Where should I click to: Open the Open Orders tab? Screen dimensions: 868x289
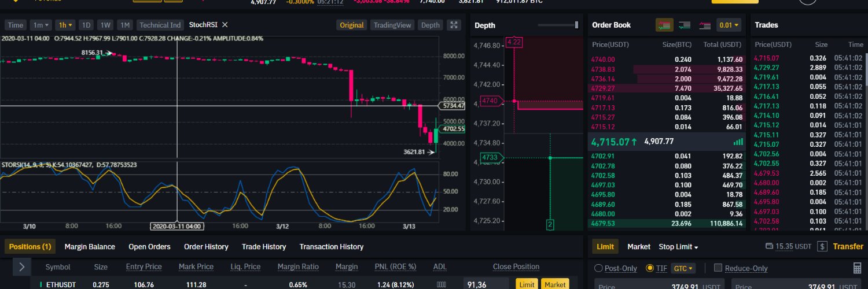149,247
